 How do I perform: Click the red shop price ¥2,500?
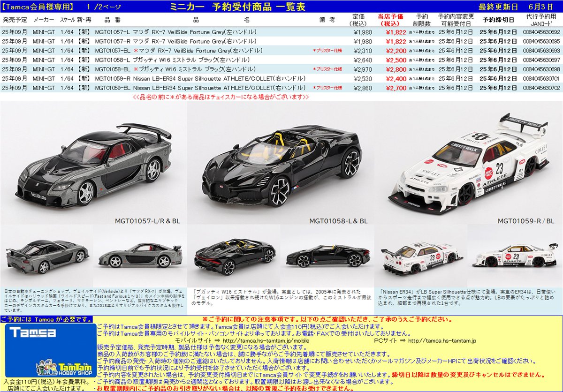point(395,60)
